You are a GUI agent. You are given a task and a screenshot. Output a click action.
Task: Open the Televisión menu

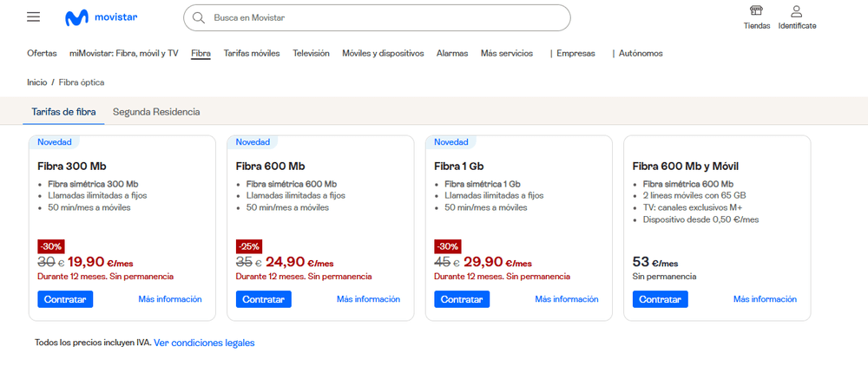pyautogui.click(x=311, y=54)
